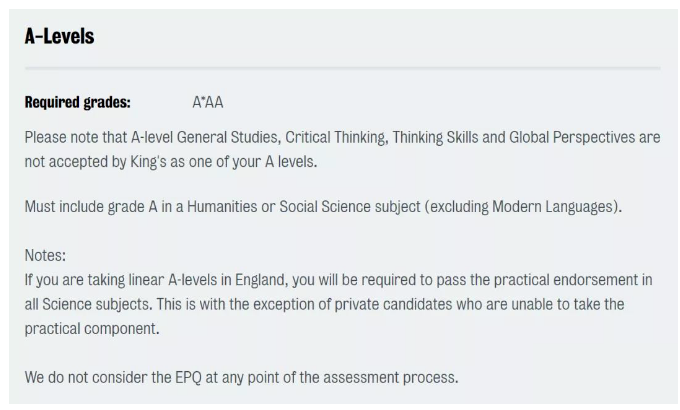Click the Notes: label
The image size is (680, 410).
point(45,255)
